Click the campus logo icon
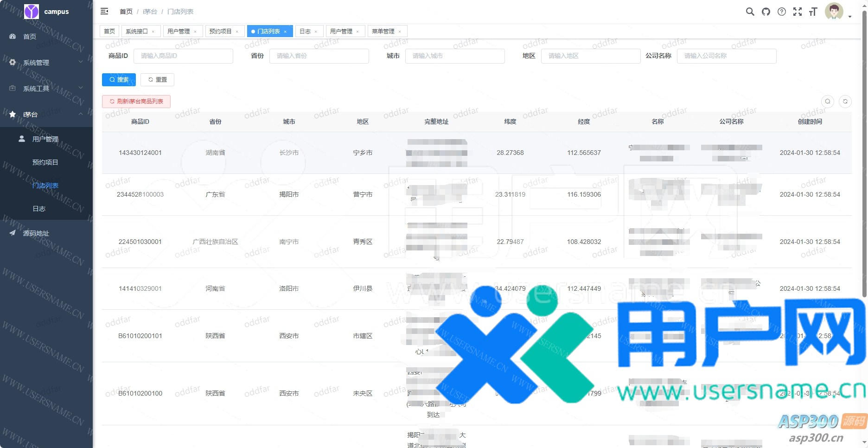 [x=32, y=12]
